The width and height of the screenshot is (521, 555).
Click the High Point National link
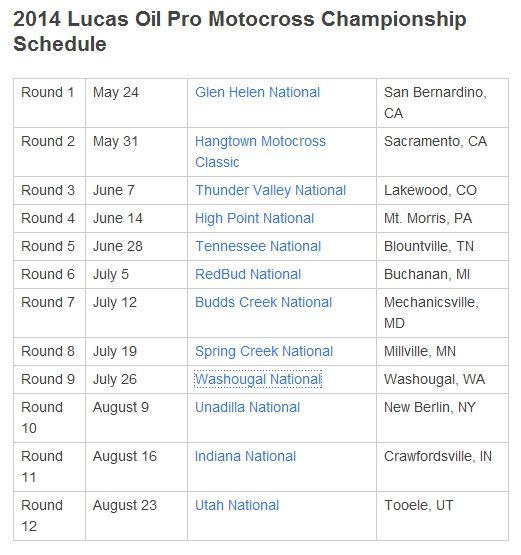pyautogui.click(x=254, y=218)
